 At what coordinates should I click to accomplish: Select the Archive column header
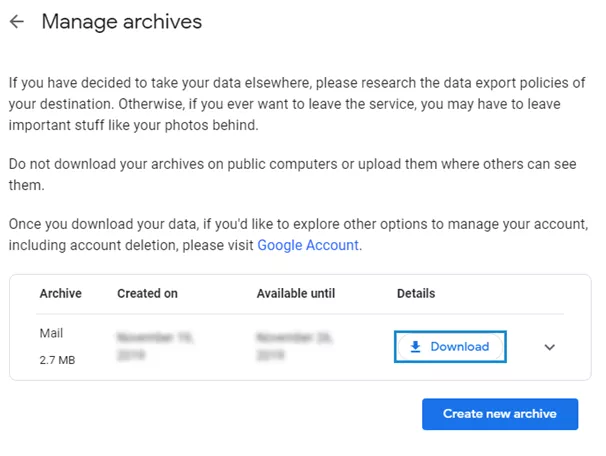coord(60,294)
